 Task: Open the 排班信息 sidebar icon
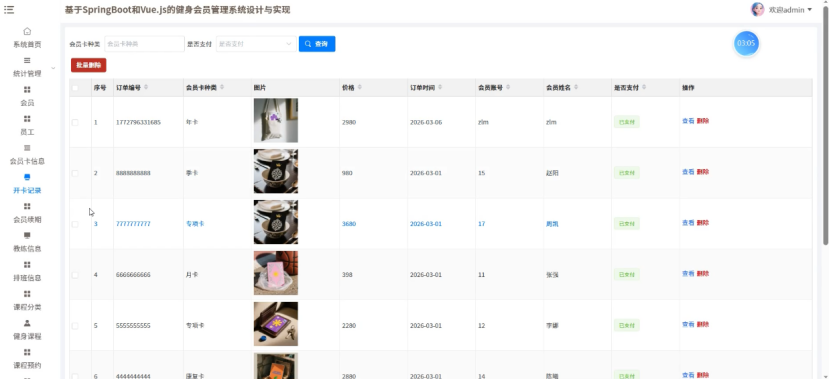pyautogui.click(x=27, y=264)
